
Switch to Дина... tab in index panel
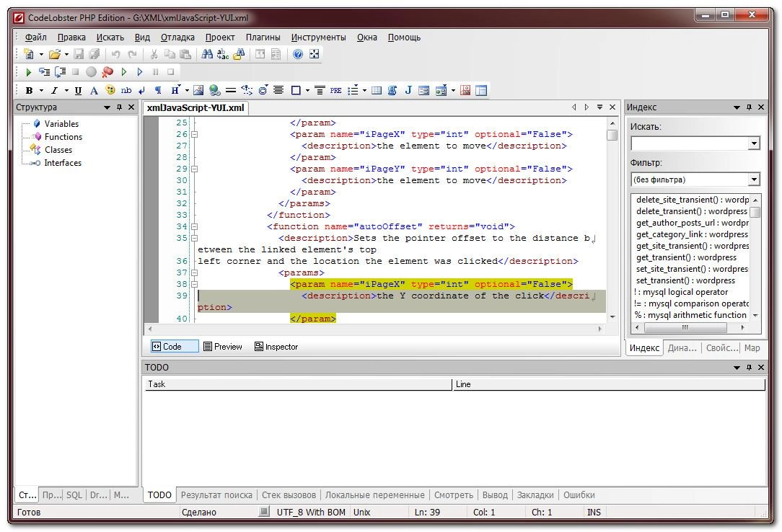tap(682, 348)
